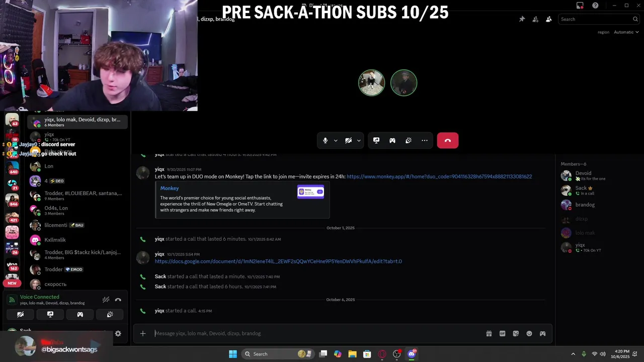Click the Monkey embed thumbnail image
This screenshot has height=362, width=644.
click(x=310, y=192)
